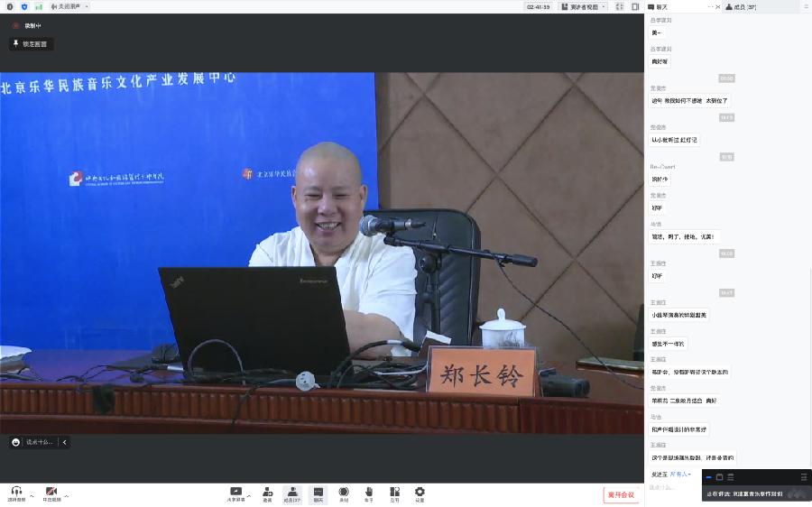Open the chat panel more options (···)
The width and height of the screenshot is (812, 507).
point(711,6)
